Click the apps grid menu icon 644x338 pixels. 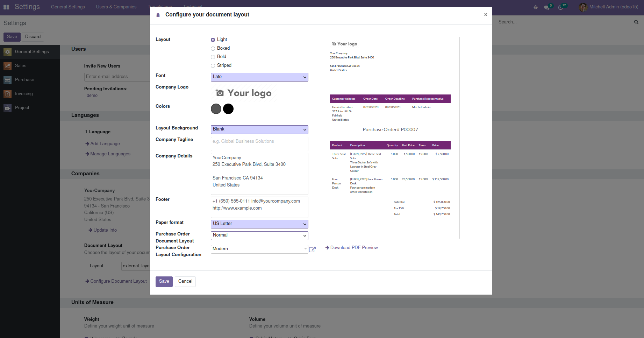tap(6, 7)
